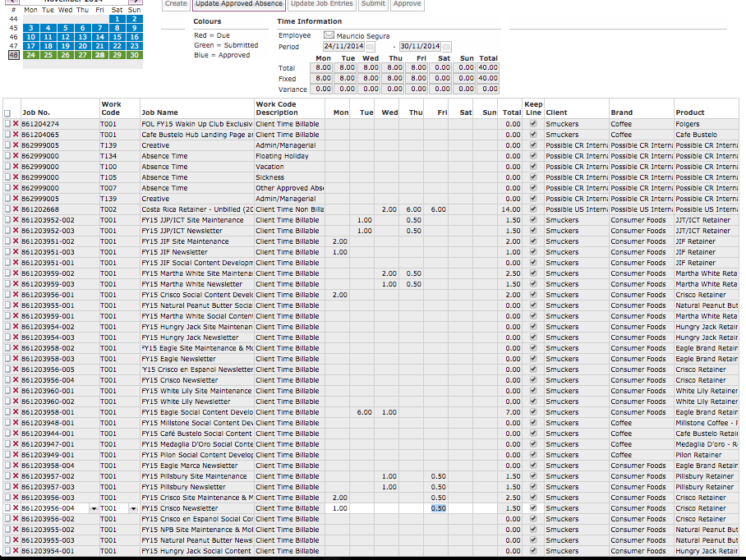Click Update Approved Absence button
Image resolution: width=746 pixels, height=560 pixels.
tap(238, 4)
